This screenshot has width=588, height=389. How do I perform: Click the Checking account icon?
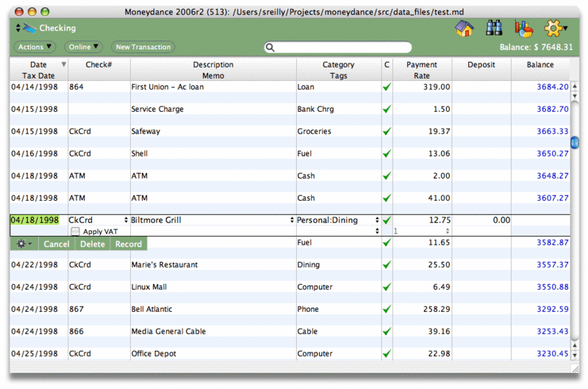click(x=29, y=28)
